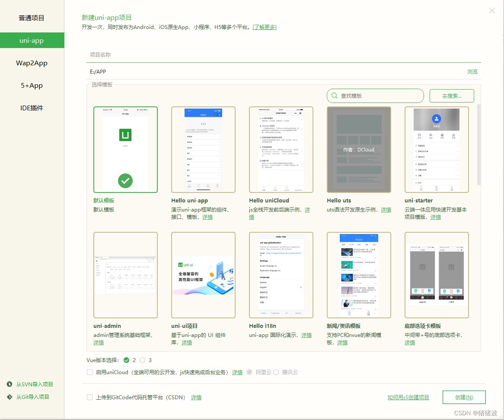504x420 pixels.
Task: Open uni-starter 详情 link
Action: coord(436,217)
